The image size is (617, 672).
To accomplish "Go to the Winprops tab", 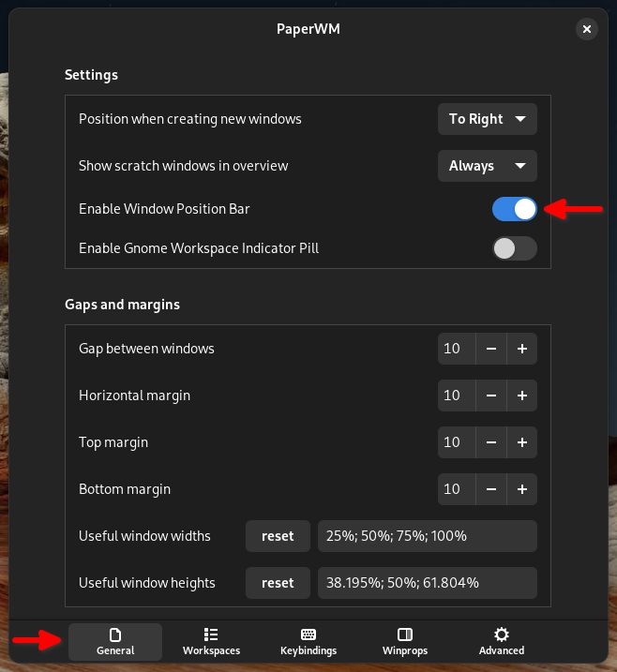I will [x=405, y=642].
